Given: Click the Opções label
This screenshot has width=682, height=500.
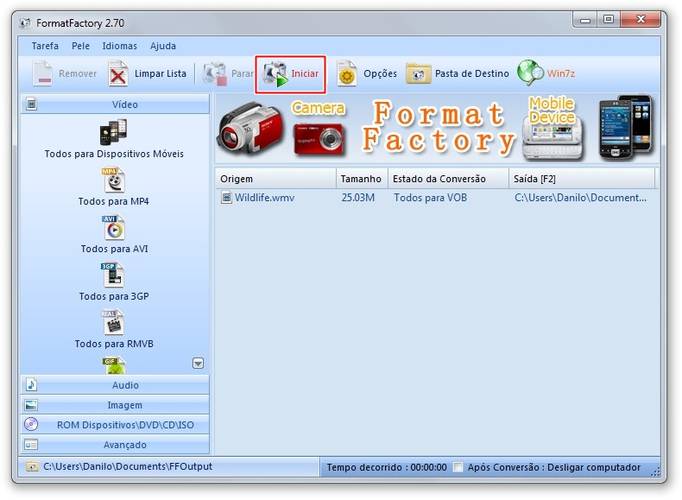Looking at the screenshot, I should [x=380, y=74].
